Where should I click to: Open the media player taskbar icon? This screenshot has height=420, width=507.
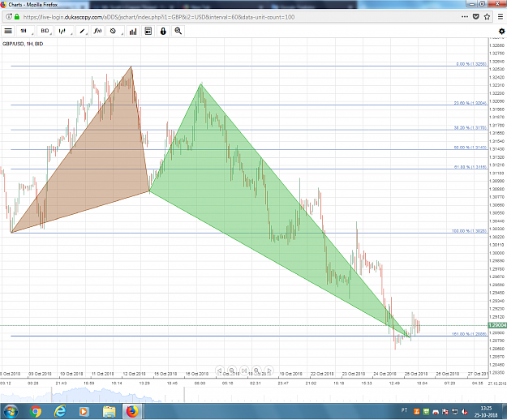coord(84,411)
